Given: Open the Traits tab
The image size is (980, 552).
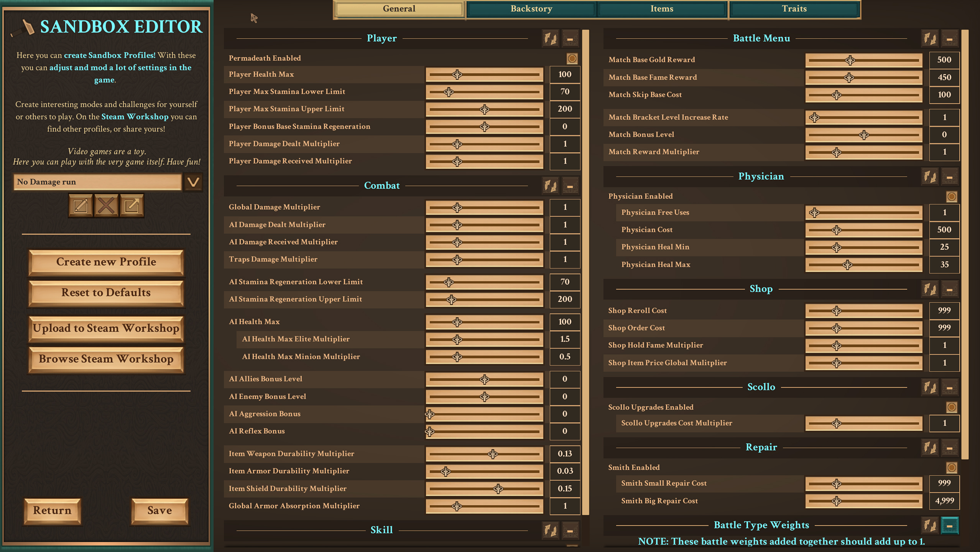Looking at the screenshot, I should (x=794, y=9).
